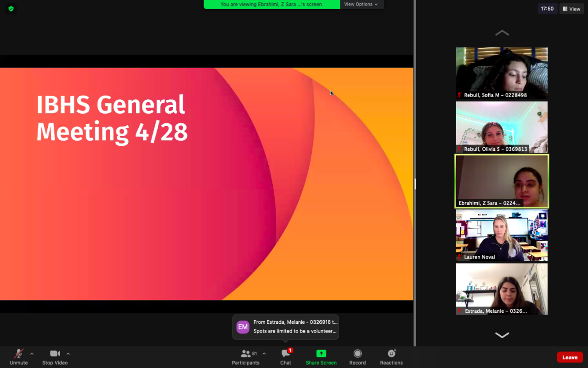
Task: Click the muted mic icon on Lauren Noval's thumbnail
Action: [x=459, y=257]
